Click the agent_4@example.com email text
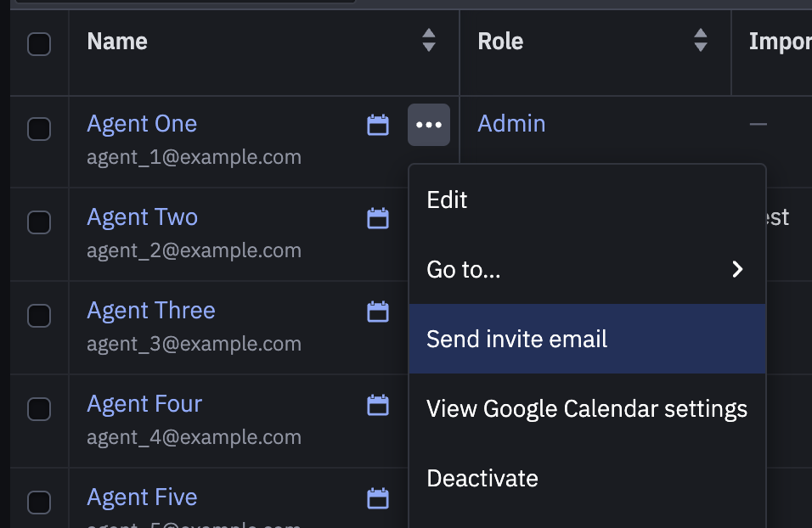The width and height of the screenshot is (812, 528). click(x=195, y=437)
